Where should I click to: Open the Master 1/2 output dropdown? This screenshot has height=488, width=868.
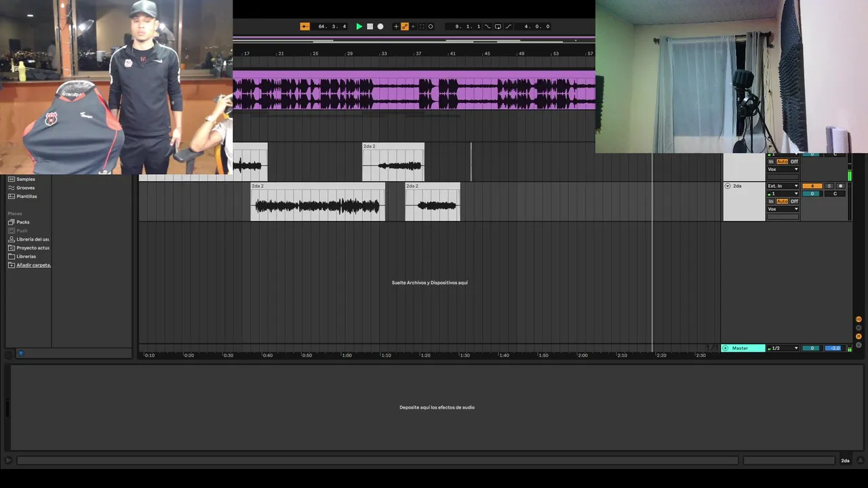(783, 348)
